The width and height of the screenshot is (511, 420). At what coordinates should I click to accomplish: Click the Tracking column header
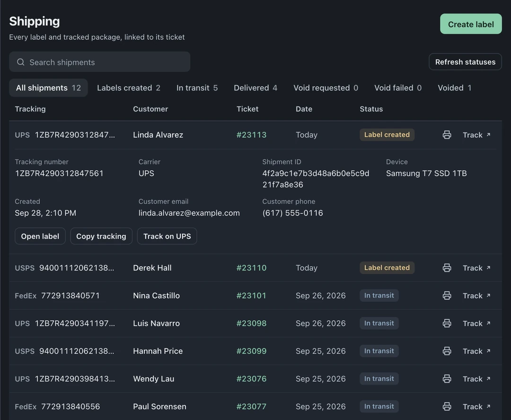pyautogui.click(x=30, y=109)
